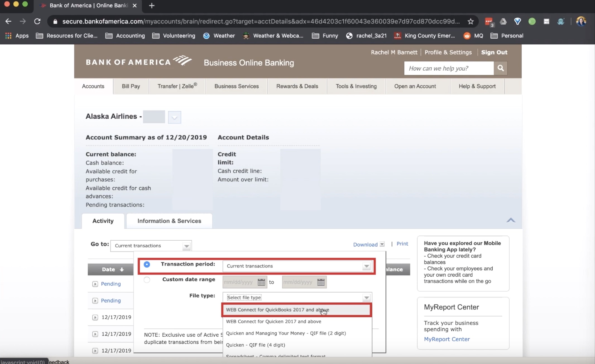Screen dimensions: 595x364
Task: Bookmark page with the star icon
Action: [x=471, y=21]
